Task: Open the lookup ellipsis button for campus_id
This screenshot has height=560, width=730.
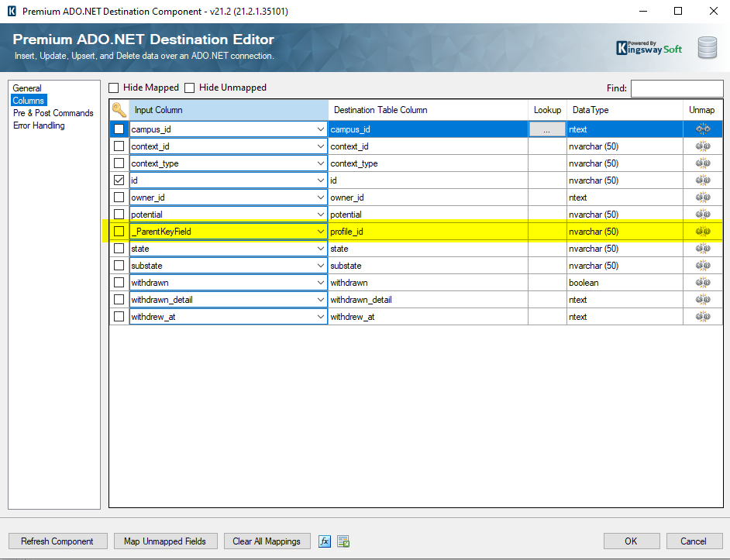Action: pos(547,129)
